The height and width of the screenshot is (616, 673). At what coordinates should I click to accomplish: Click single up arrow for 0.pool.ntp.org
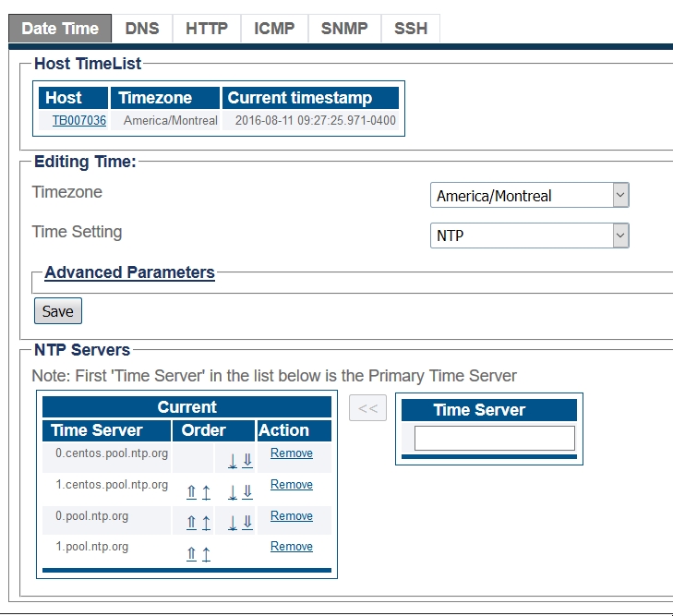[x=206, y=523]
